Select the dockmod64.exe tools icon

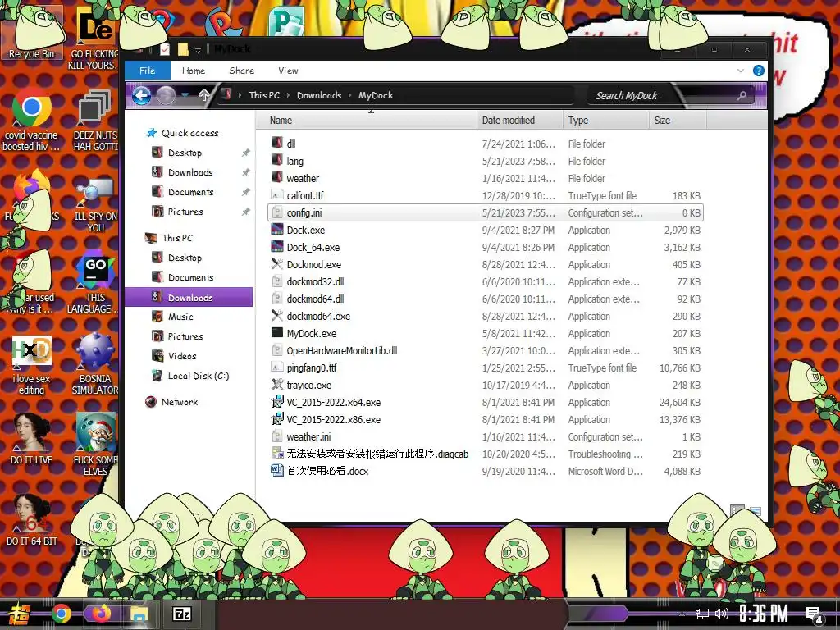point(277,316)
